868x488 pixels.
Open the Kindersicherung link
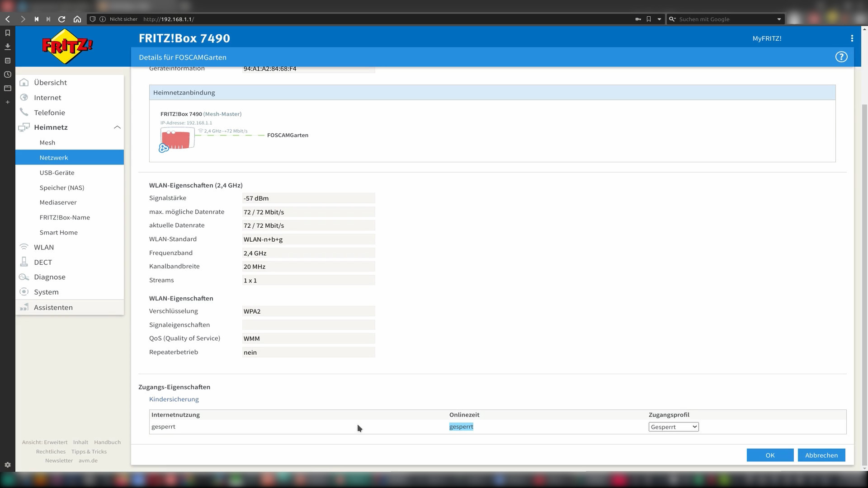click(x=174, y=399)
